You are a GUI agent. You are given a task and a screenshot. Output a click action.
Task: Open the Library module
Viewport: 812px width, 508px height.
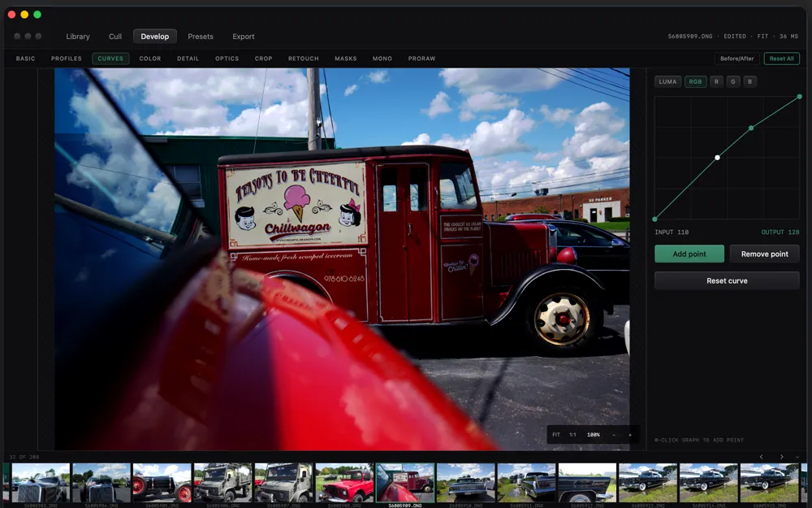coord(78,37)
